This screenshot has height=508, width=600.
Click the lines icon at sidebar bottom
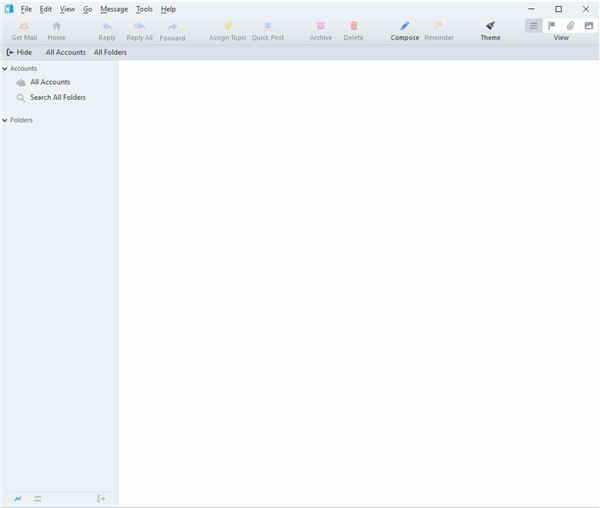click(x=37, y=498)
